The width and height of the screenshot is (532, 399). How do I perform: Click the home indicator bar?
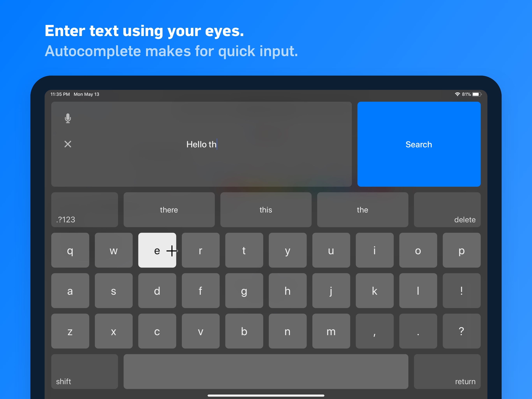266,395
